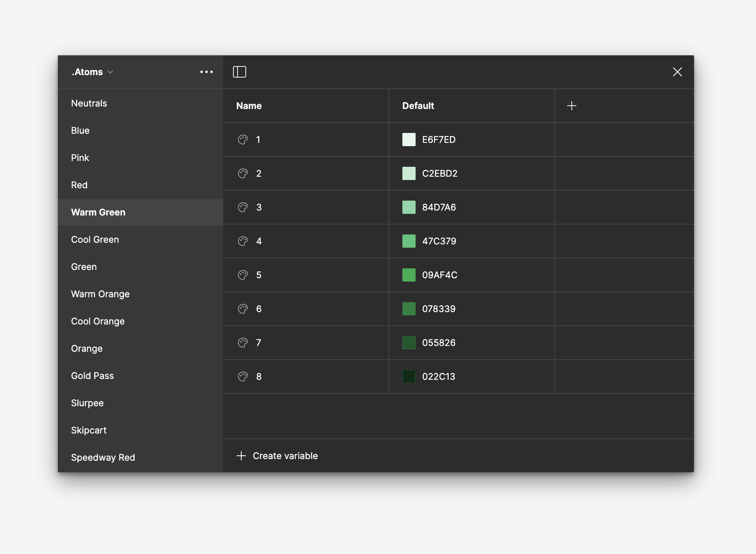Open the E6F7ED color swatch

pos(409,140)
